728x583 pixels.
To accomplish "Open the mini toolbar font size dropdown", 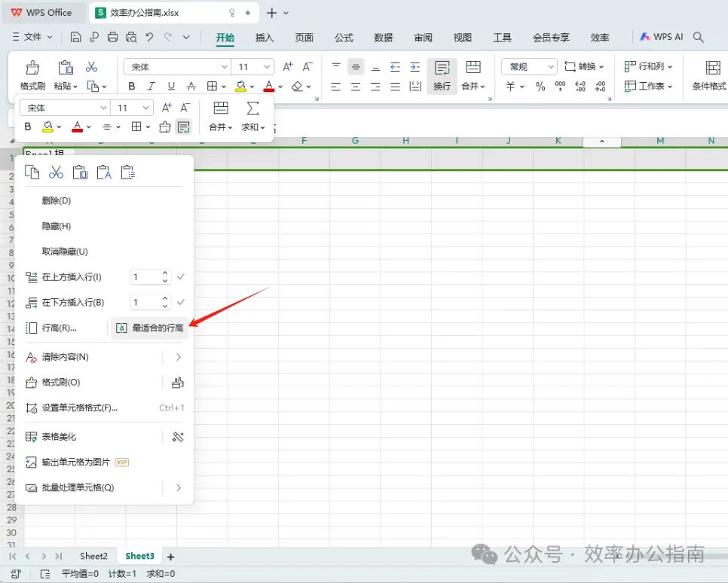I will coord(145,108).
